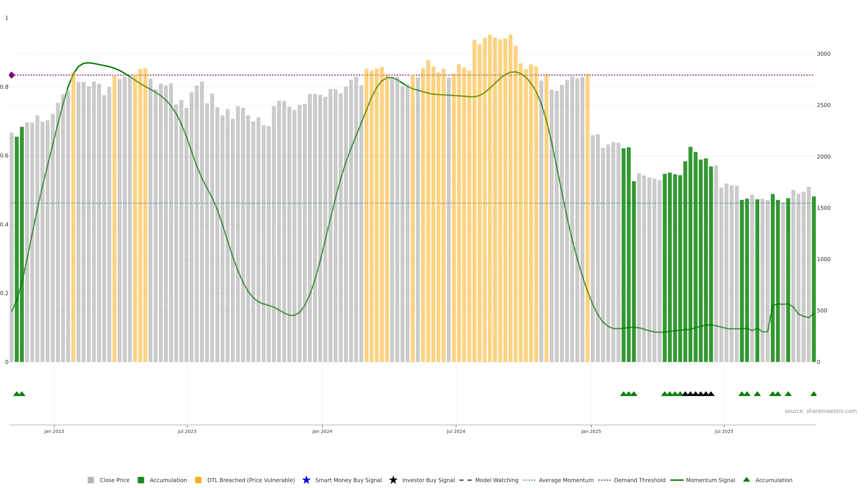
Task: Click the 3000 right axis value label
Action: 823,54
